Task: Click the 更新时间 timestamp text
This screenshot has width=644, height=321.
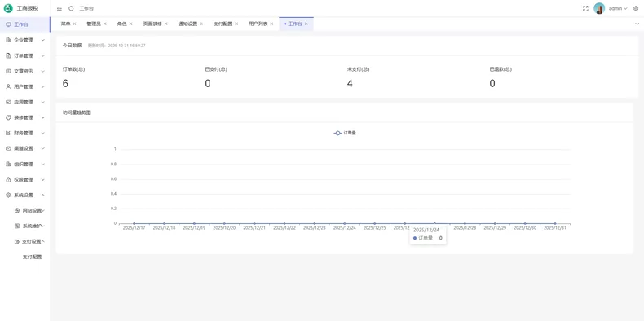Action: click(117, 46)
